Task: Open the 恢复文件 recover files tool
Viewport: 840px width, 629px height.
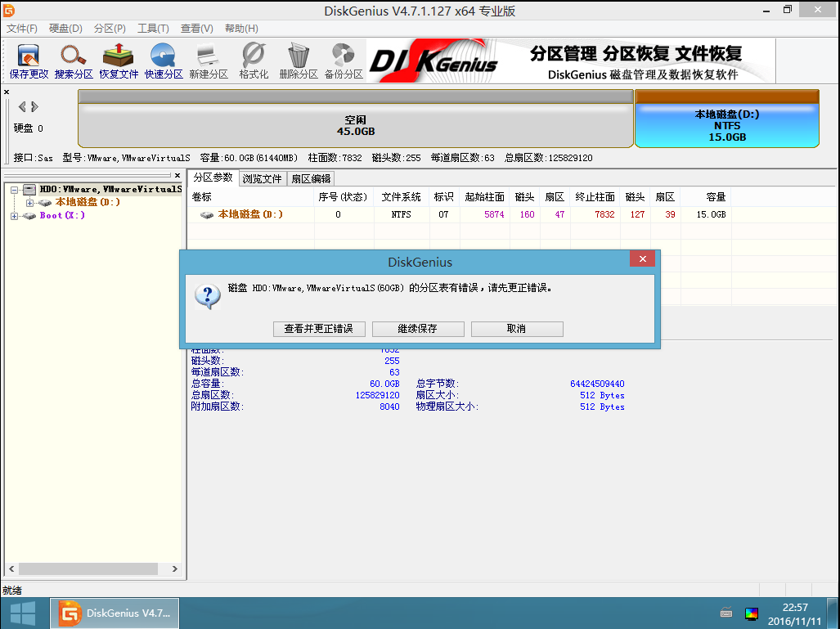Action: (119, 61)
